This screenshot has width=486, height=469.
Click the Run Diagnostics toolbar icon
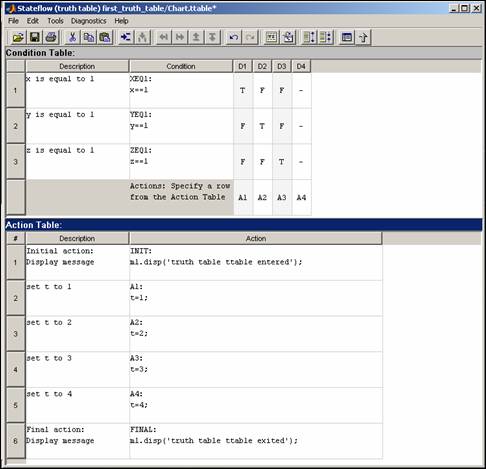point(271,37)
